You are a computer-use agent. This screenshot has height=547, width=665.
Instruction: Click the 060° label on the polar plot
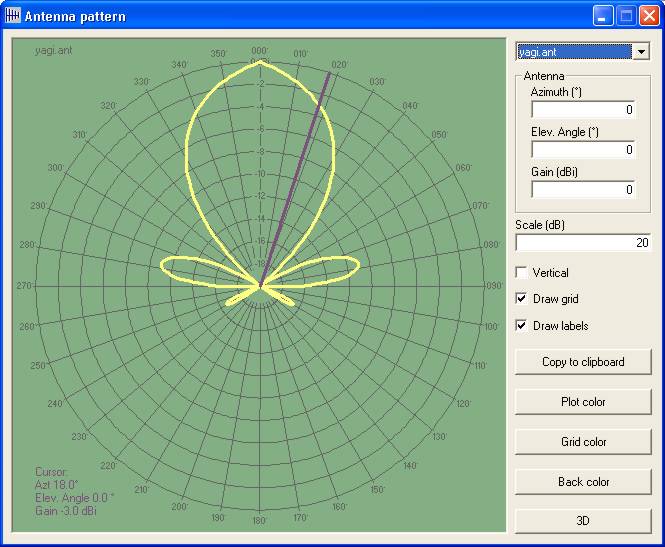[464, 167]
